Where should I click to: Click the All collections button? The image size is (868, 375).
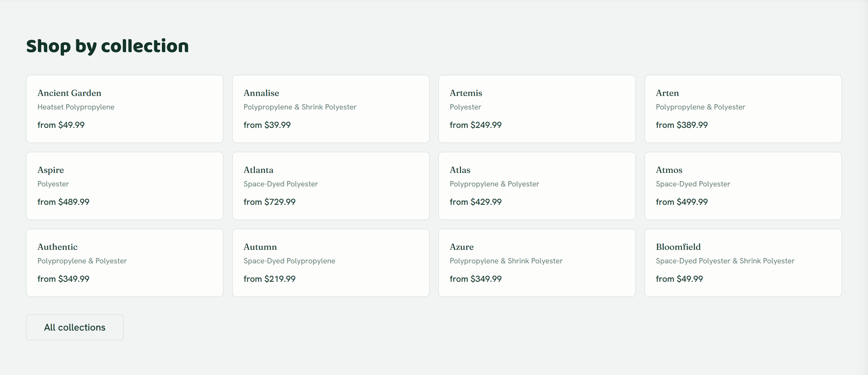pyautogui.click(x=75, y=327)
